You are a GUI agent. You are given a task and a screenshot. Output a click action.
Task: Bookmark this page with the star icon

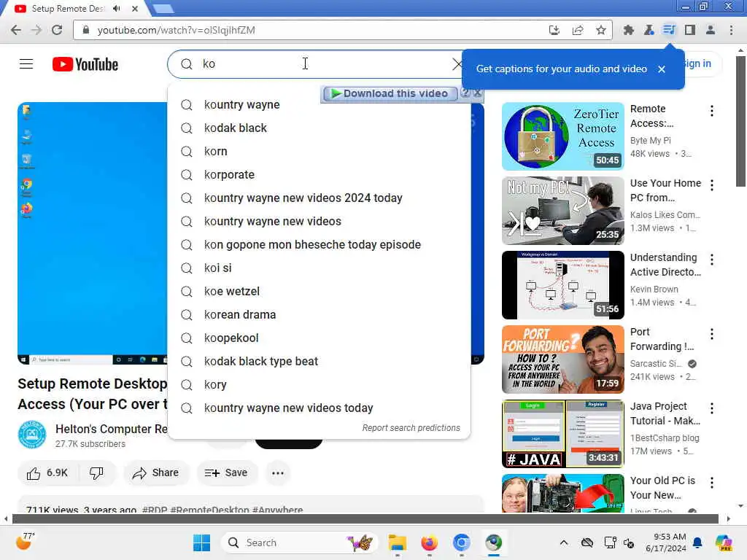[x=601, y=30]
